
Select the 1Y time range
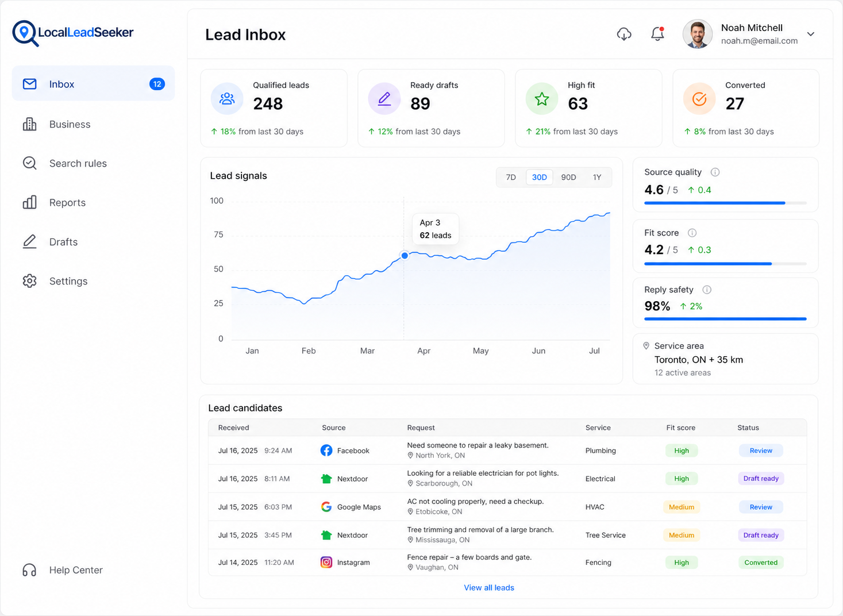597,177
